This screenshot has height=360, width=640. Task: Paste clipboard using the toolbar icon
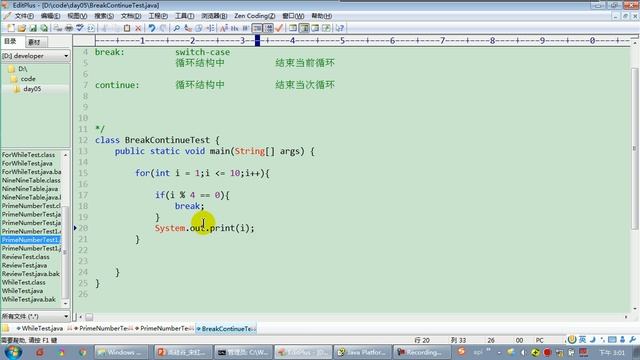pos(127,28)
